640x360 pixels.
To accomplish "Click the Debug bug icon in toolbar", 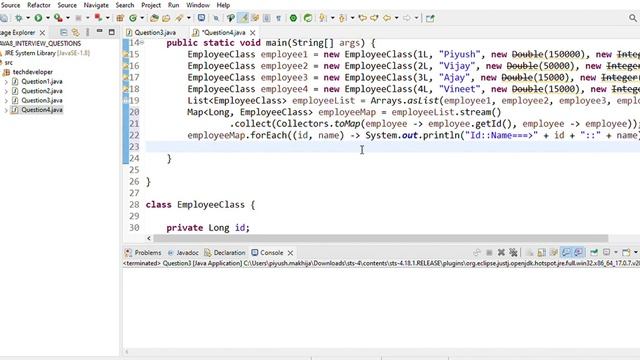I will [x=18, y=18].
